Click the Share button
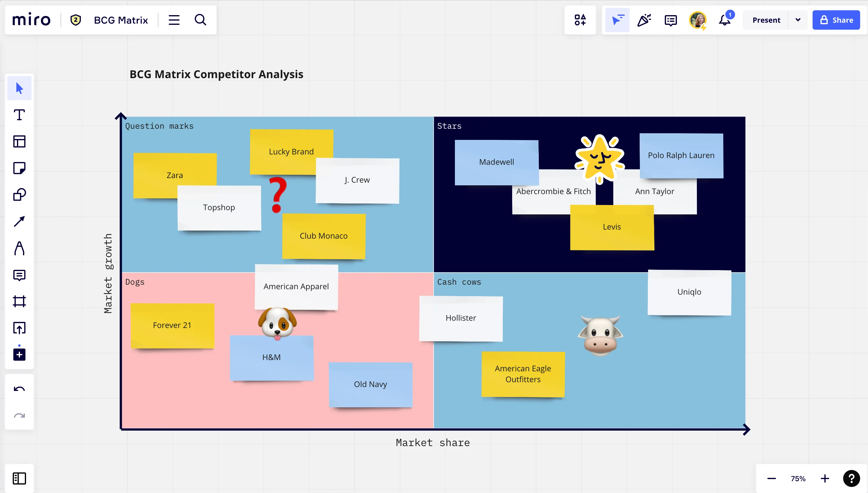Screen dimensions: 868x493 [836, 20]
